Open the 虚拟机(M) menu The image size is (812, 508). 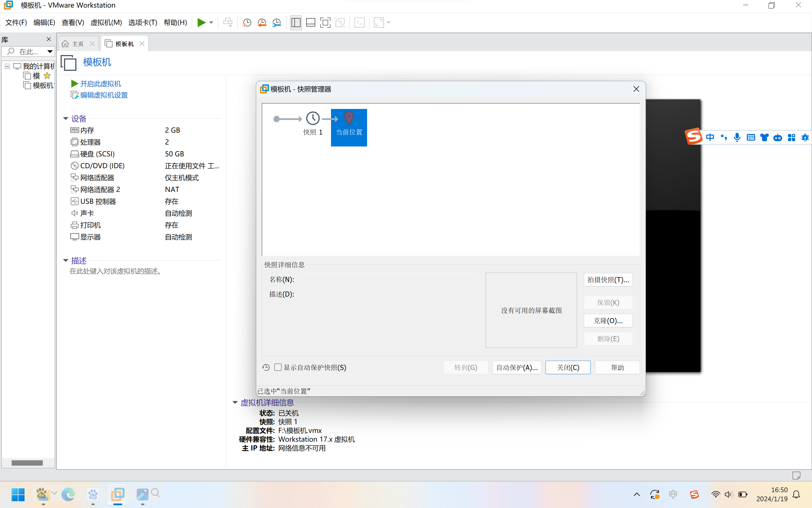point(106,23)
